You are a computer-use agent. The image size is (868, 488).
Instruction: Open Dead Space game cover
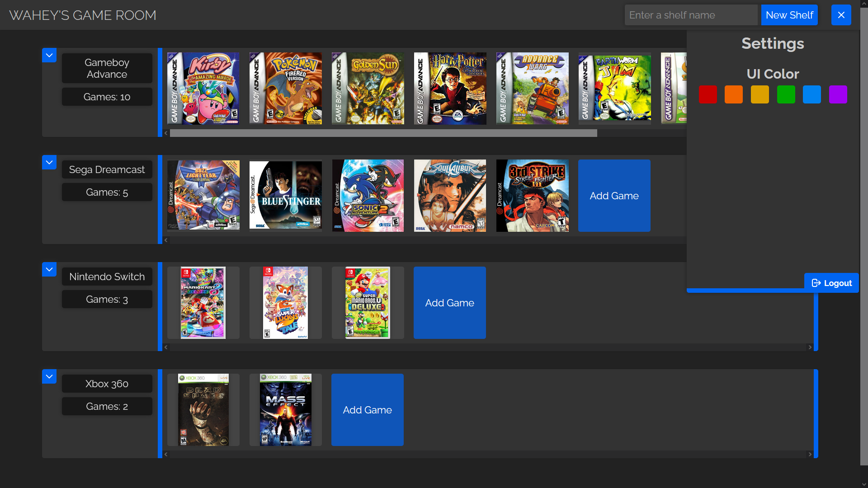[203, 410]
